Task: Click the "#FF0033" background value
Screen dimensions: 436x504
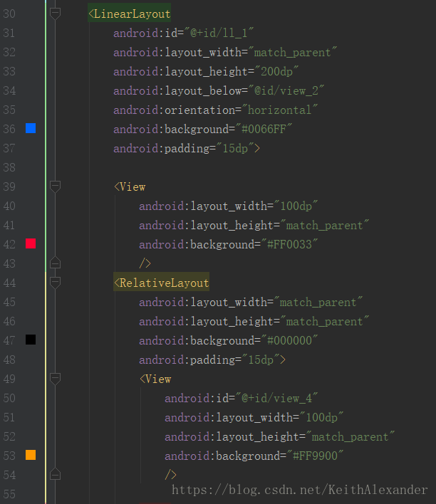Action: (x=289, y=245)
